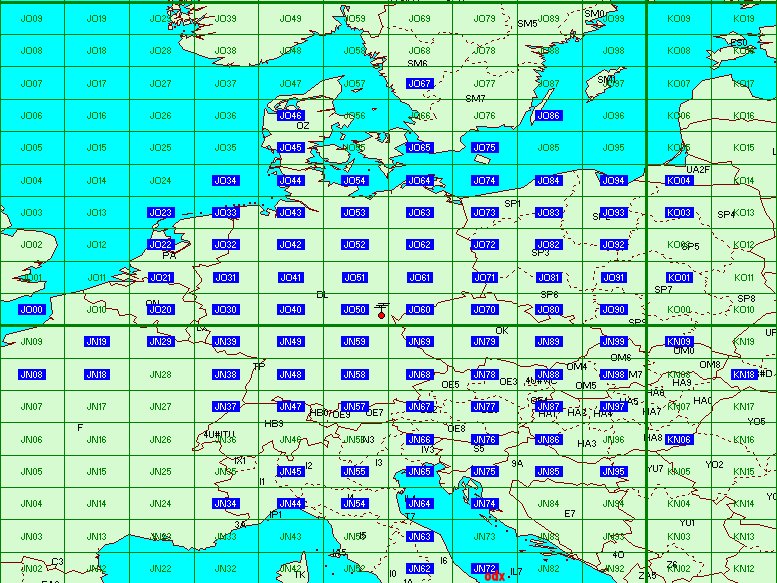Pick the KO04 worked locator label
The height and width of the screenshot is (583, 777).
click(x=678, y=181)
